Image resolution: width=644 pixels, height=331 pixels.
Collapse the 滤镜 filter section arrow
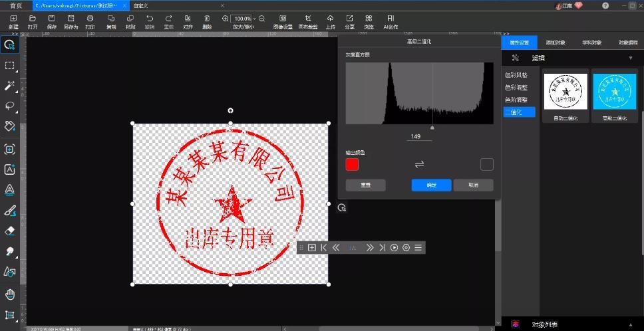pyautogui.click(x=631, y=58)
